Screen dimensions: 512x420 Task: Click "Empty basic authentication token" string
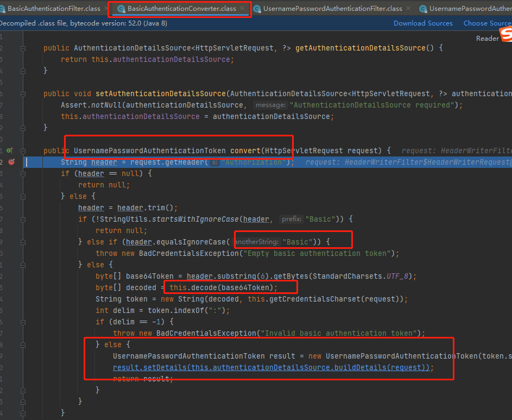pyautogui.click(x=317, y=253)
